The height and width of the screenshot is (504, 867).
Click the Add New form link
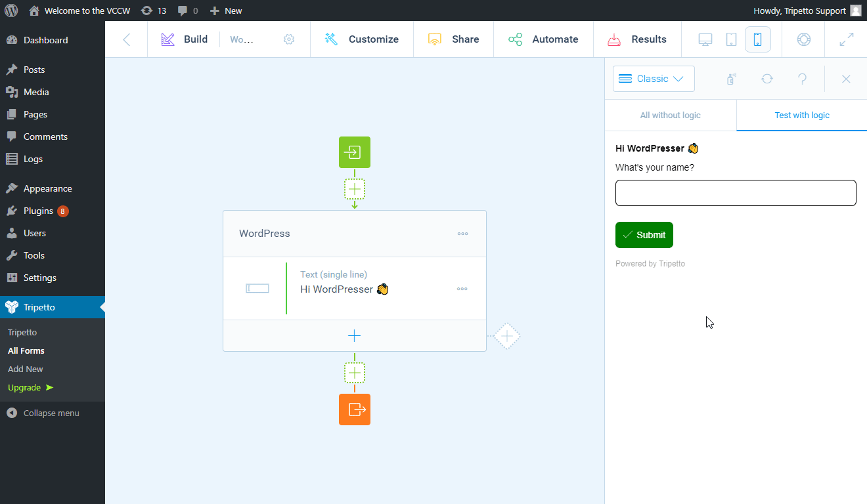point(26,369)
